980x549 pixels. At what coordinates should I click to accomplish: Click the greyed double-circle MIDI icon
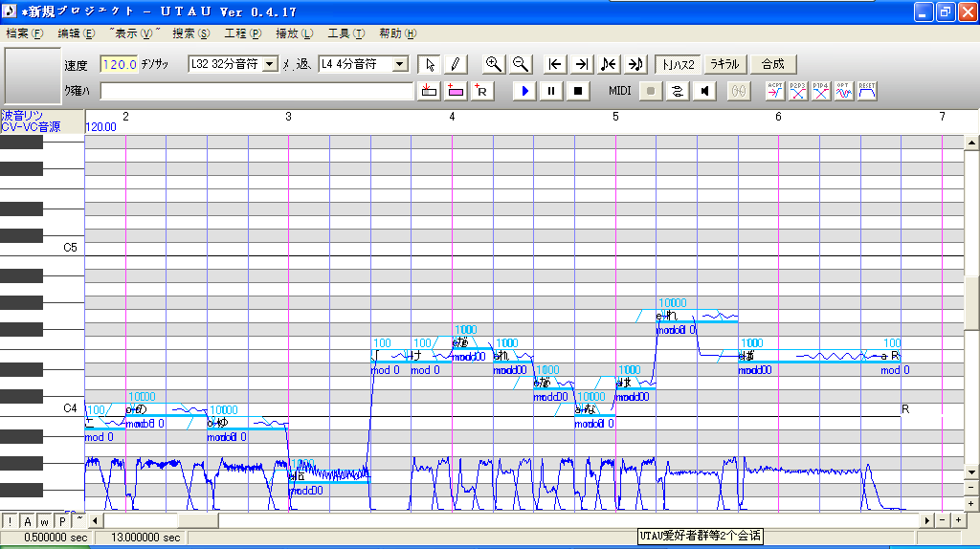coord(739,91)
